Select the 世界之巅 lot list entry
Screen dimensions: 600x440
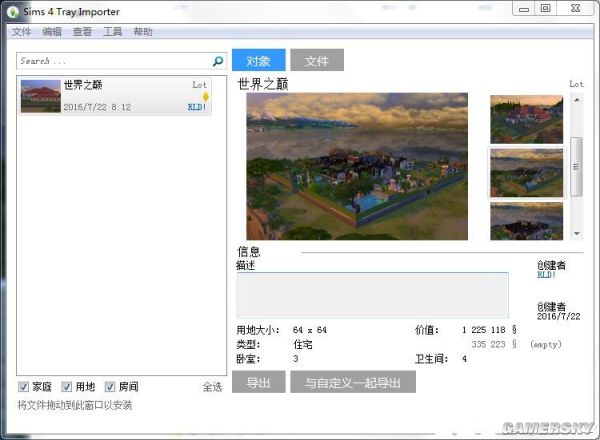click(116, 96)
